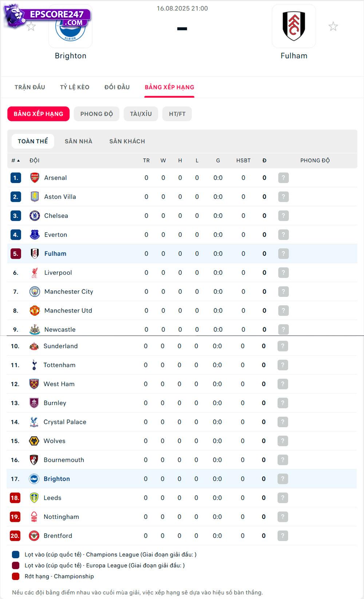Sort table by the # rank column

(x=15, y=160)
